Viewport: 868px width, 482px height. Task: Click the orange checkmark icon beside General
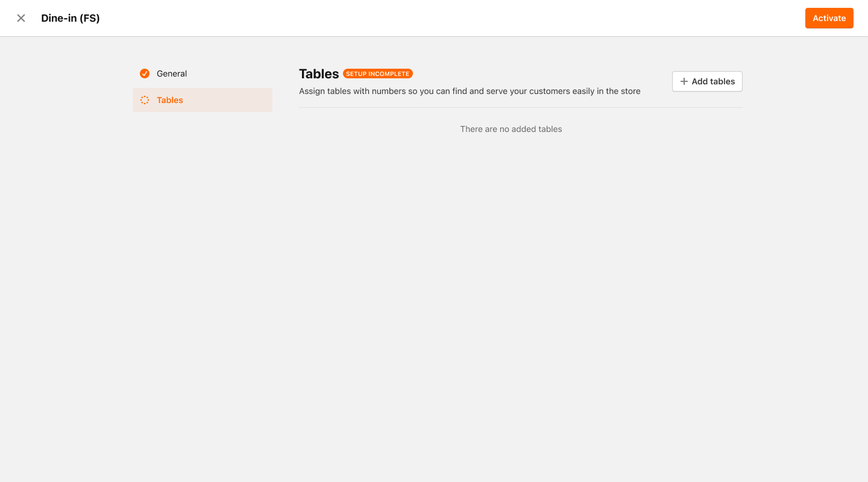[145, 74]
